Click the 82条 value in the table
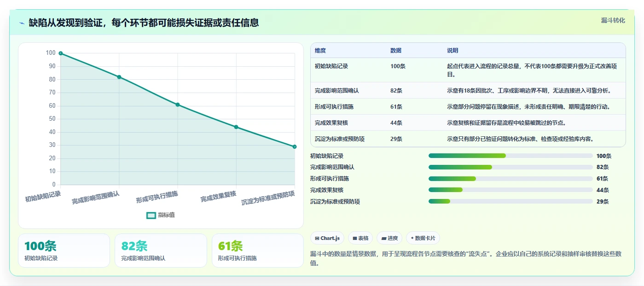The height and width of the screenshot is (286, 644). coord(396,91)
